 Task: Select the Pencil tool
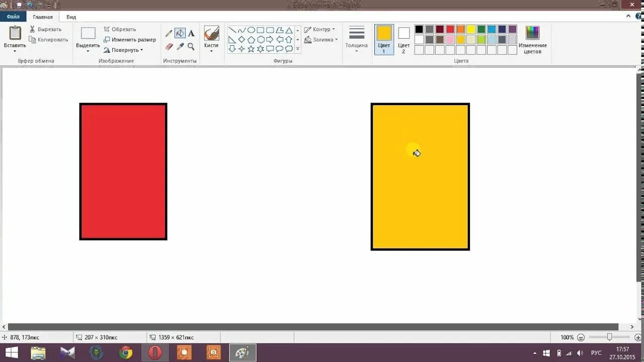(169, 33)
